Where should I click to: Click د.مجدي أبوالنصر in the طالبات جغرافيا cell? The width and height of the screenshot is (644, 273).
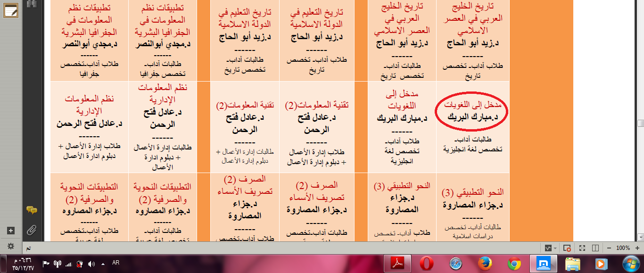(163, 45)
